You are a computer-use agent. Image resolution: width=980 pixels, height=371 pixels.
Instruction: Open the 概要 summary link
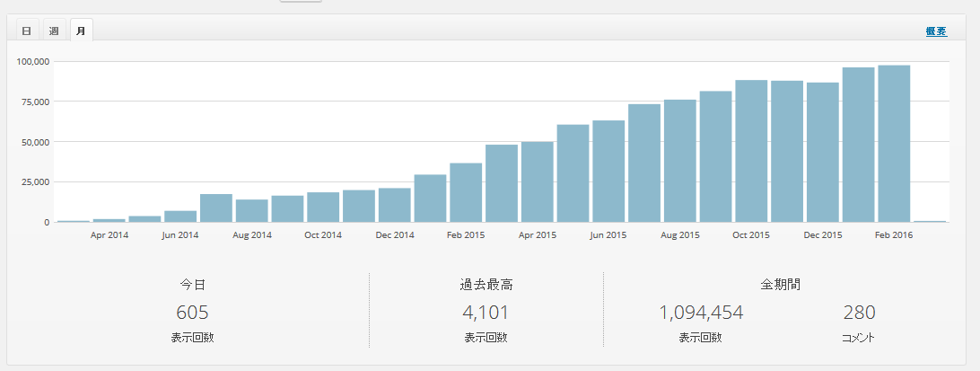(936, 31)
